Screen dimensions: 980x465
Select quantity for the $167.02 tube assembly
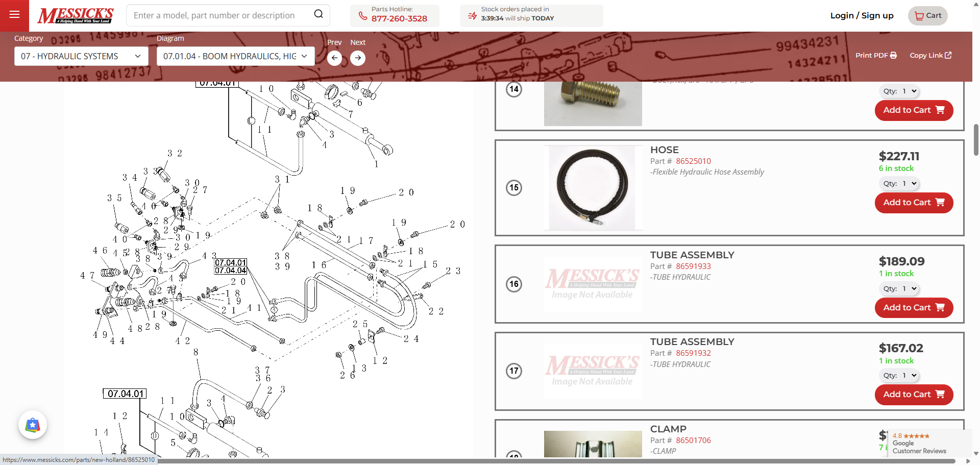point(899,376)
